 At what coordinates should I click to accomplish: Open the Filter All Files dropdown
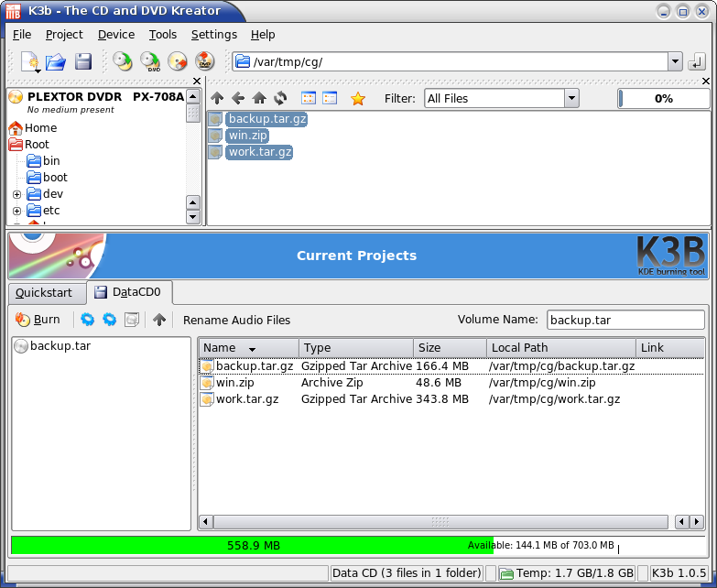click(x=571, y=98)
